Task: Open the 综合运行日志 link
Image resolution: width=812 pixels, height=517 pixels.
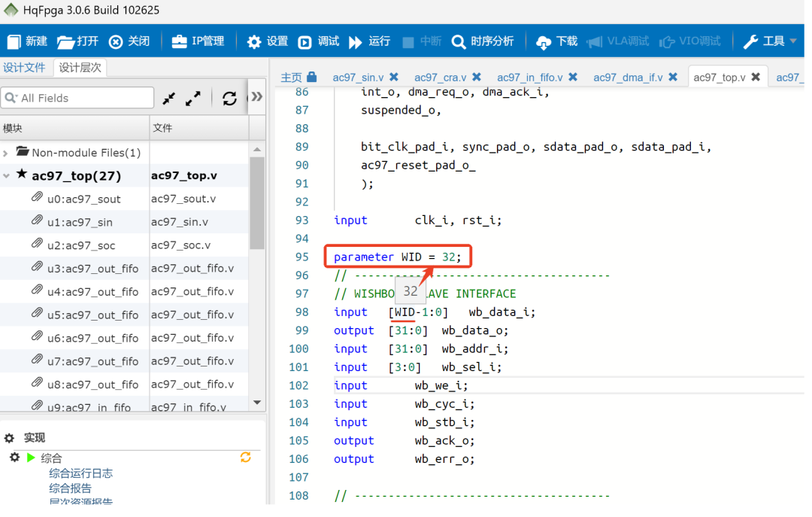Action: click(80, 473)
